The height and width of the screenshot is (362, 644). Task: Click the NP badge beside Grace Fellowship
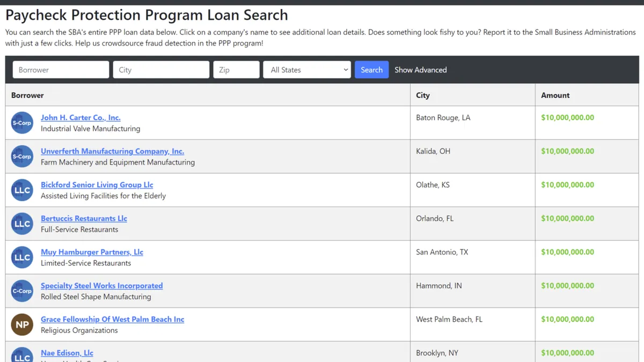pos(22,324)
